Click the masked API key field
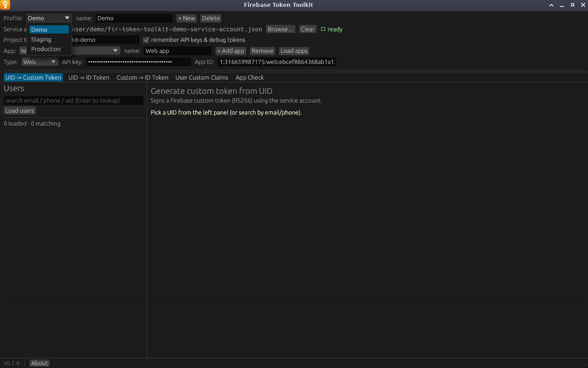This screenshot has height=368, width=588. [139, 62]
